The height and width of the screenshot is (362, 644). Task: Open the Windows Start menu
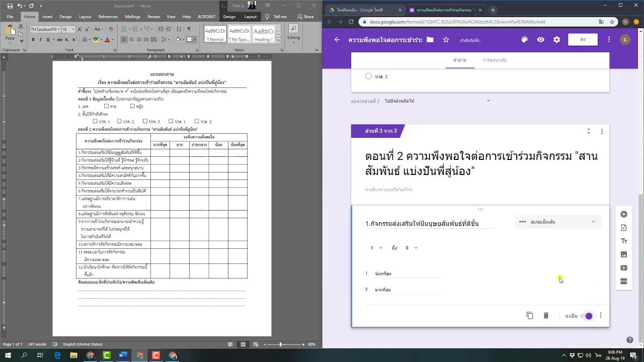[x=8, y=355]
